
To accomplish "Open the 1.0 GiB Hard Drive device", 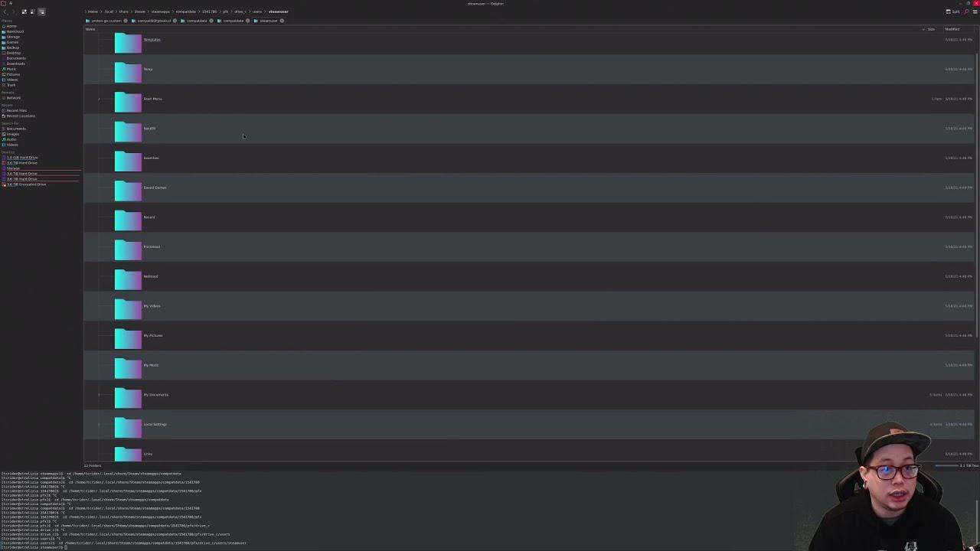I will point(21,158).
